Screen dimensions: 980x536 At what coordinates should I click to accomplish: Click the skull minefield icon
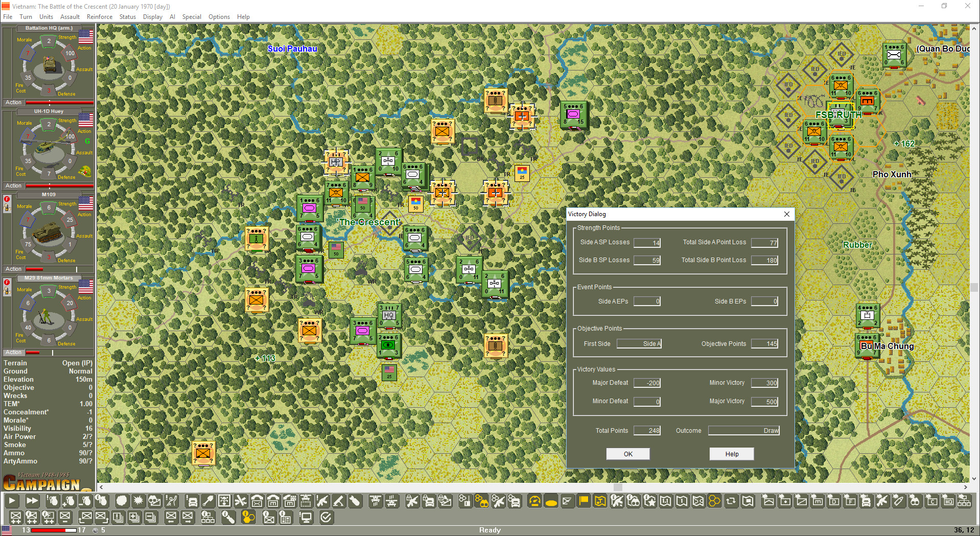point(224,501)
